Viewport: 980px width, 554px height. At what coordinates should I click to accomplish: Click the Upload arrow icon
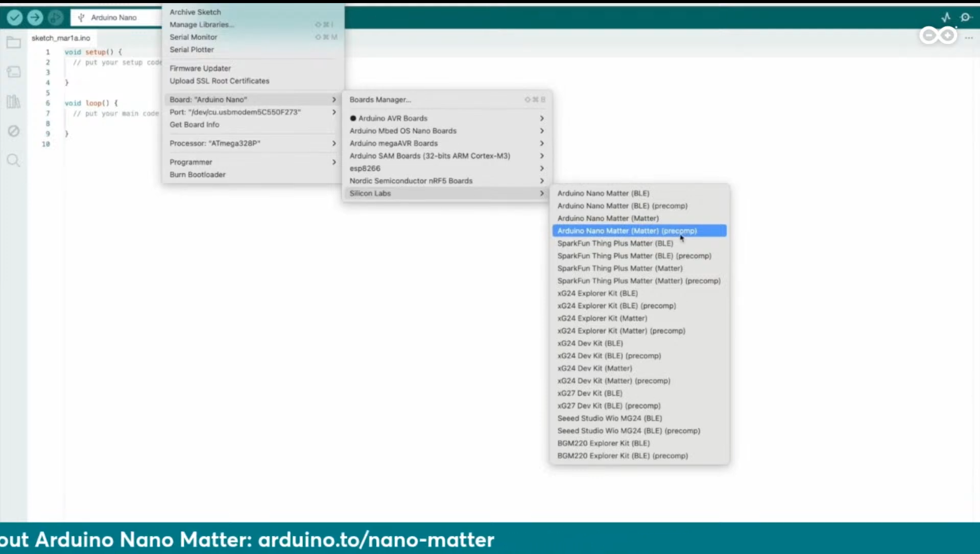tap(35, 17)
